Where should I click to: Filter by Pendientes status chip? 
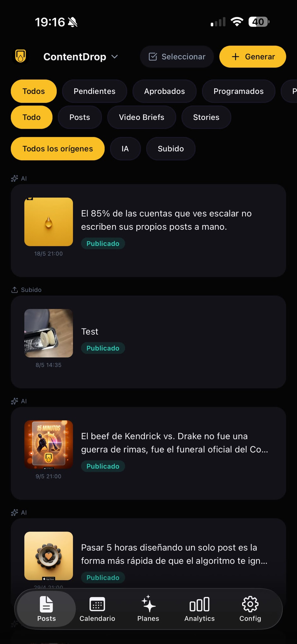coord(94,91)
